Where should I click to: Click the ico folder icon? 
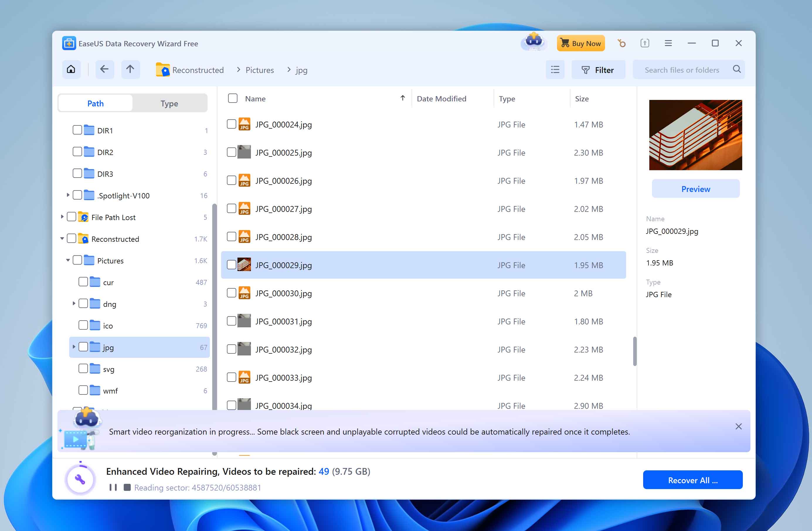(95, 325)
